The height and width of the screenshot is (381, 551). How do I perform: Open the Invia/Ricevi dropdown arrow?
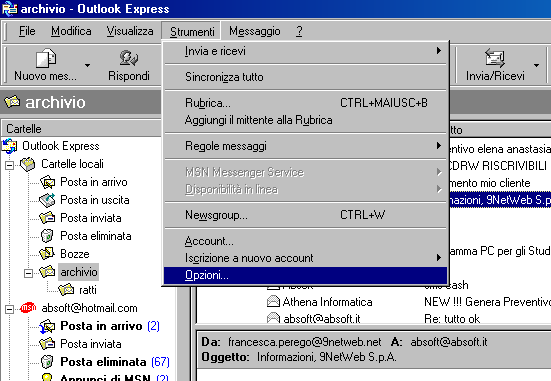536,65
